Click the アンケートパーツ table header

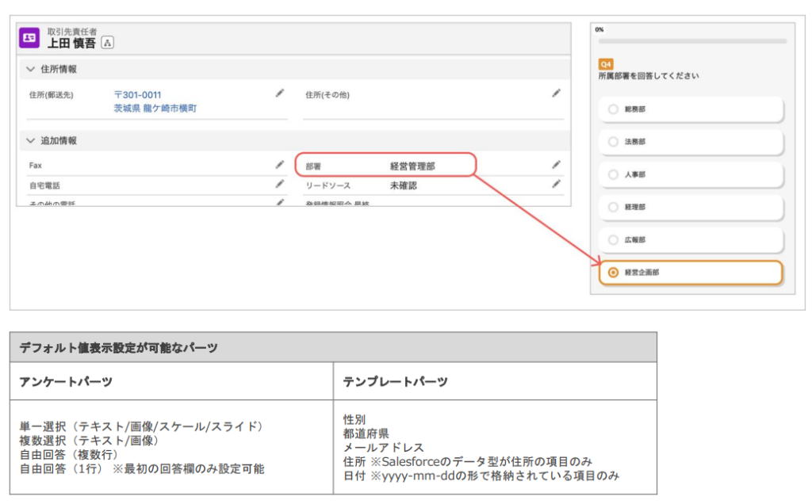(66, 382)
